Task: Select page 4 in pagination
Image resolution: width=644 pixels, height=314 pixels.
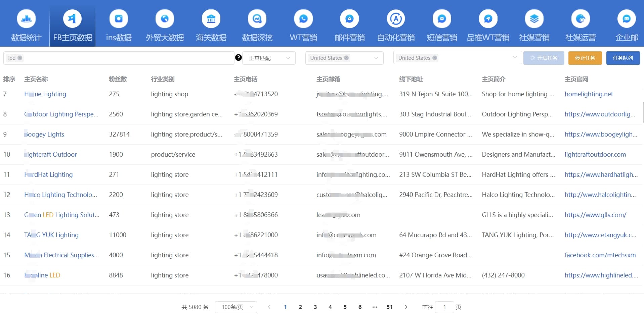Action: [330, 307]
